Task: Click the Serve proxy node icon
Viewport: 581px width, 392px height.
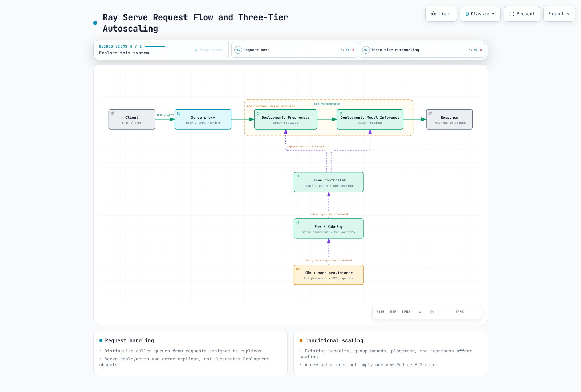Action: (x=179, y=113)
